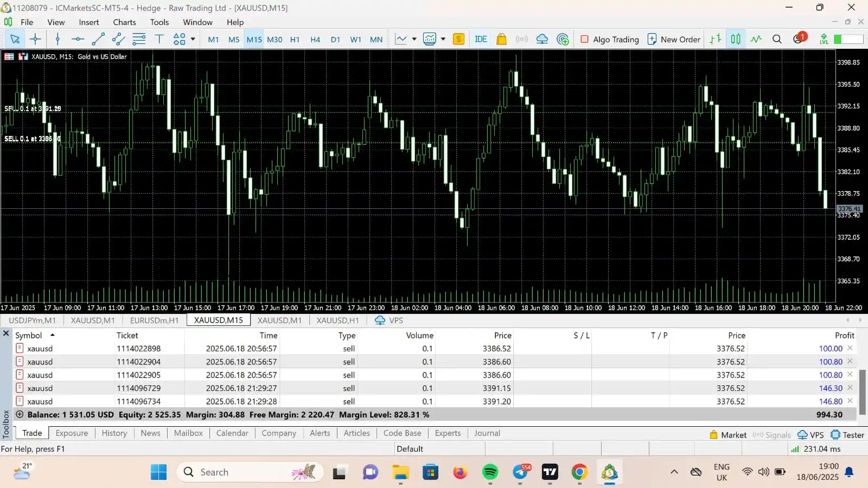
Task: Switch to the Exposure tab
Action: tap(72, 433)
